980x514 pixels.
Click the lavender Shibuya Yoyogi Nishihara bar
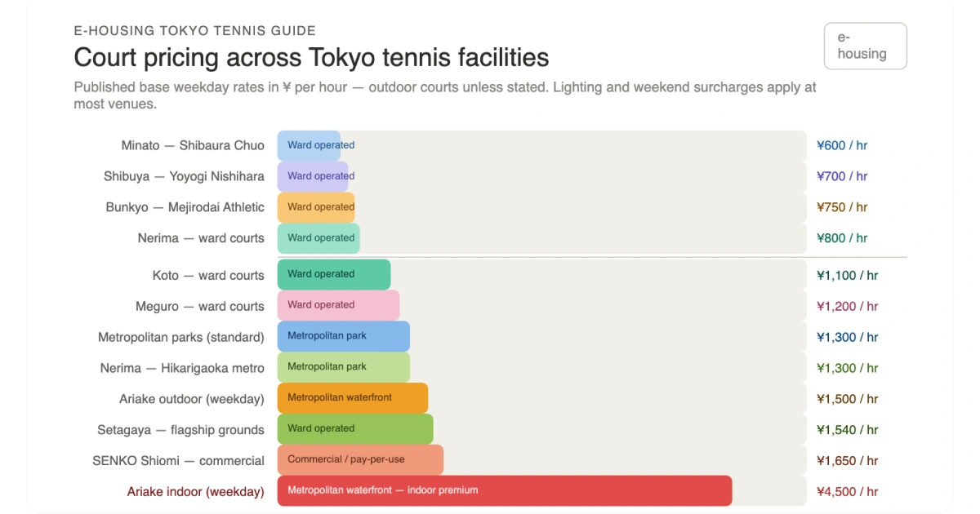tap(313, 176)
